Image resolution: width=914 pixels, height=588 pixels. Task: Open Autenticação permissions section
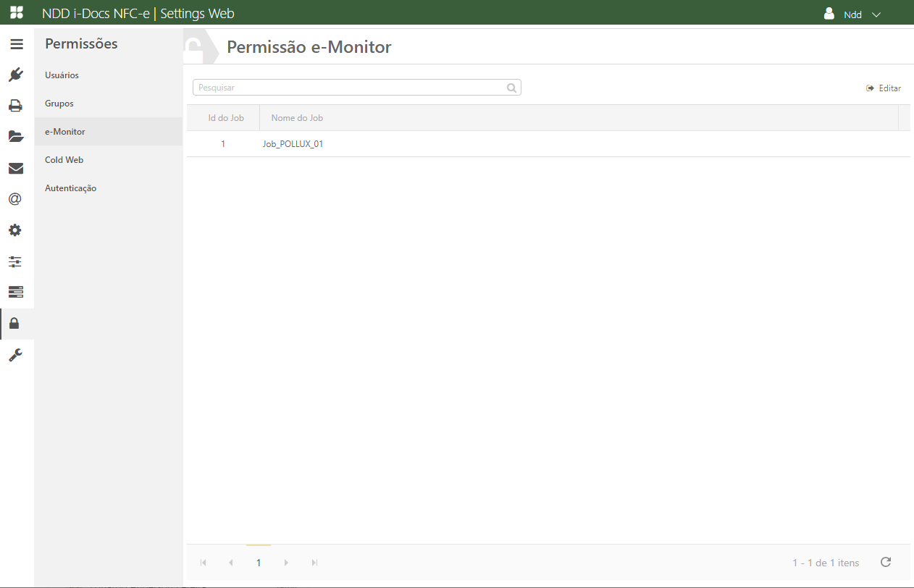(x=108, y=188)
